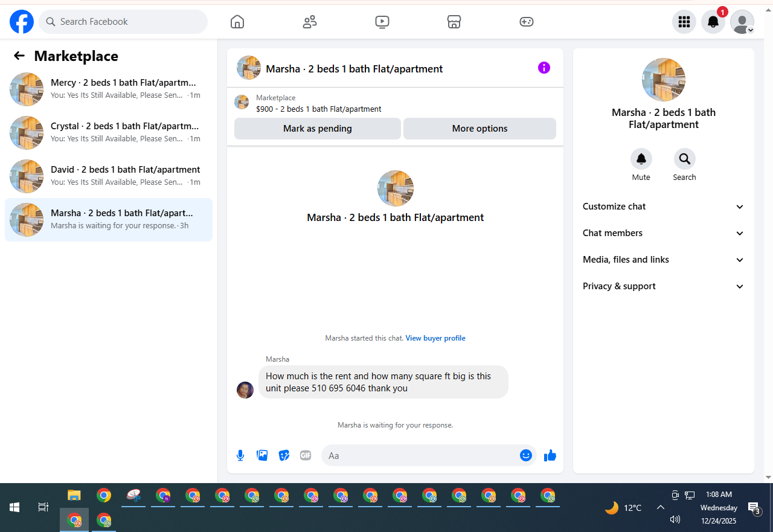Click the $900 listing title link
This screenshot has height=532, width=773.
[319, 109]
